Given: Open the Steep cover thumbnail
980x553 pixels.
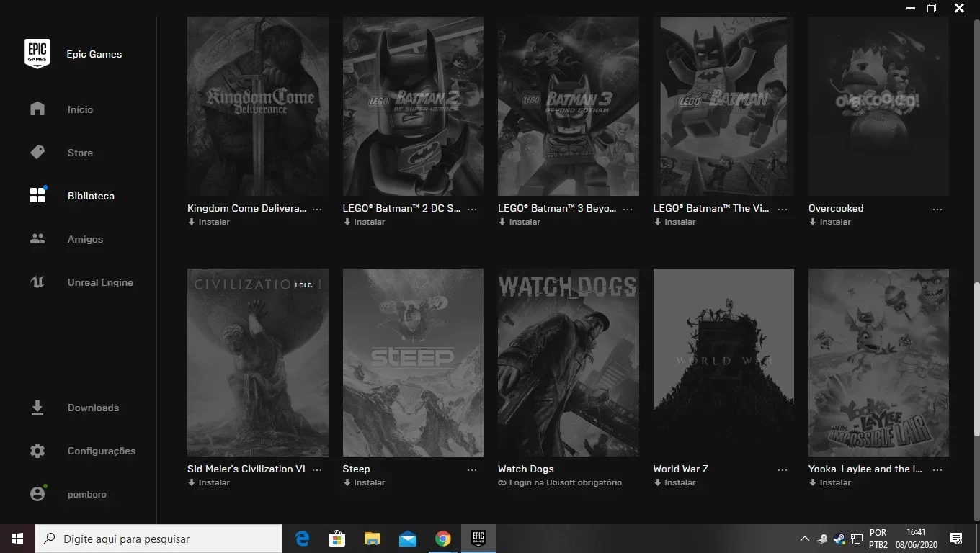Looking at the screenshot, I should (413, 362).
